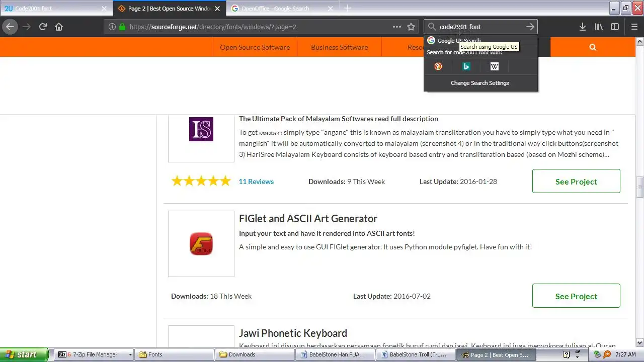This screenshot has width=644, height=362.
Task: Click 'Downloads: 18 This Week' text
Action: pos(211,296)
